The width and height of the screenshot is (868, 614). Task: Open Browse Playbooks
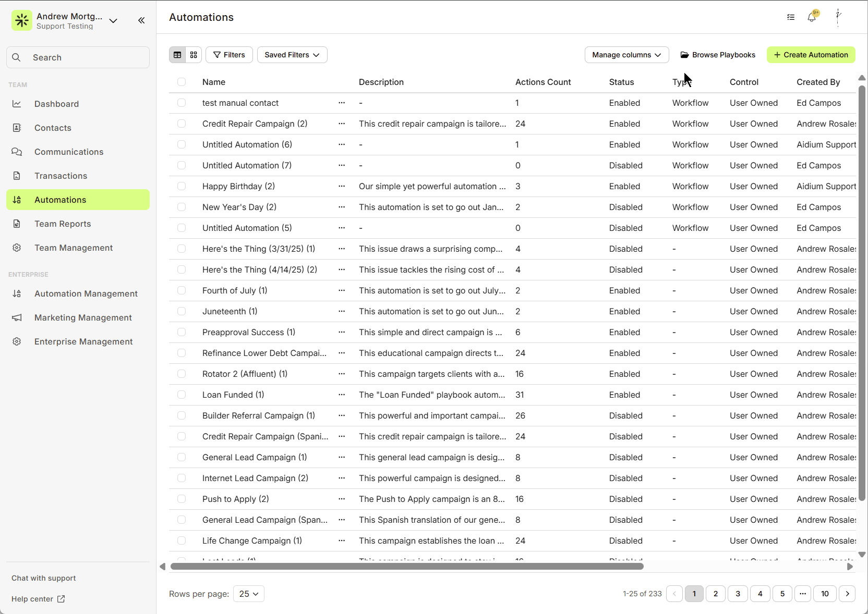tap(718, 55)
